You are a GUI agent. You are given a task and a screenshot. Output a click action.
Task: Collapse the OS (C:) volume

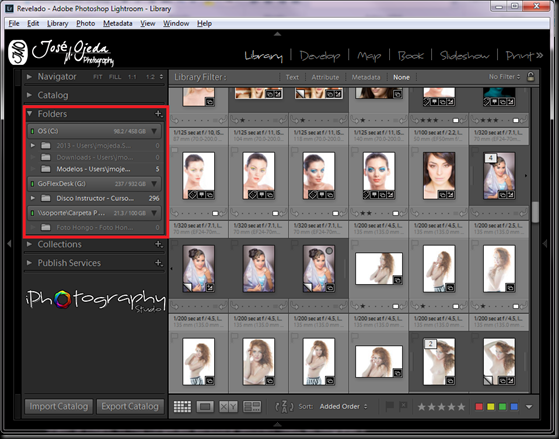[x=154, y=131]
